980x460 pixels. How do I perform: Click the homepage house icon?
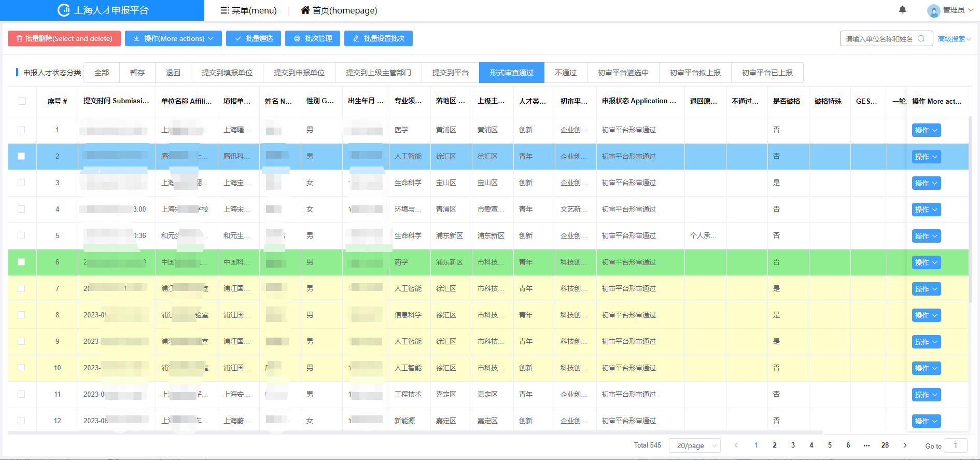pos(305,10)
